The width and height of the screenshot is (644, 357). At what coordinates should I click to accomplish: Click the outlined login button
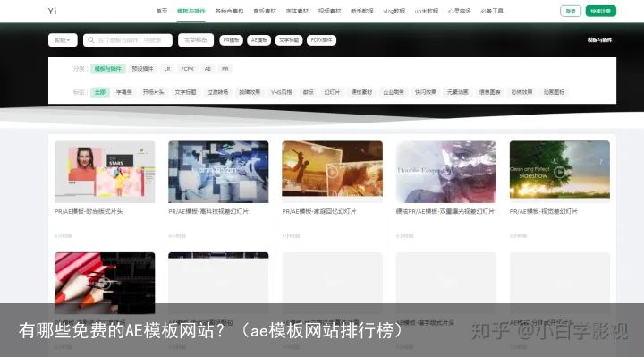(x=571, y=11)
